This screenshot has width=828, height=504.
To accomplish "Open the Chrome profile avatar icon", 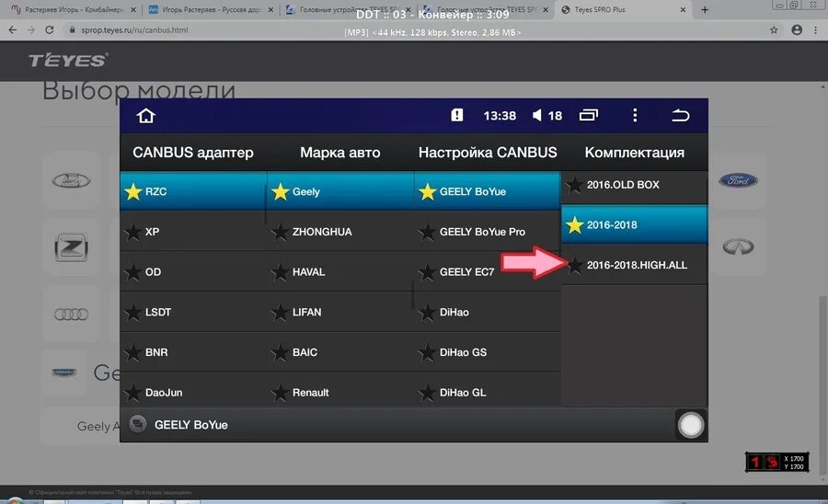I will click(x=797, y=30).
